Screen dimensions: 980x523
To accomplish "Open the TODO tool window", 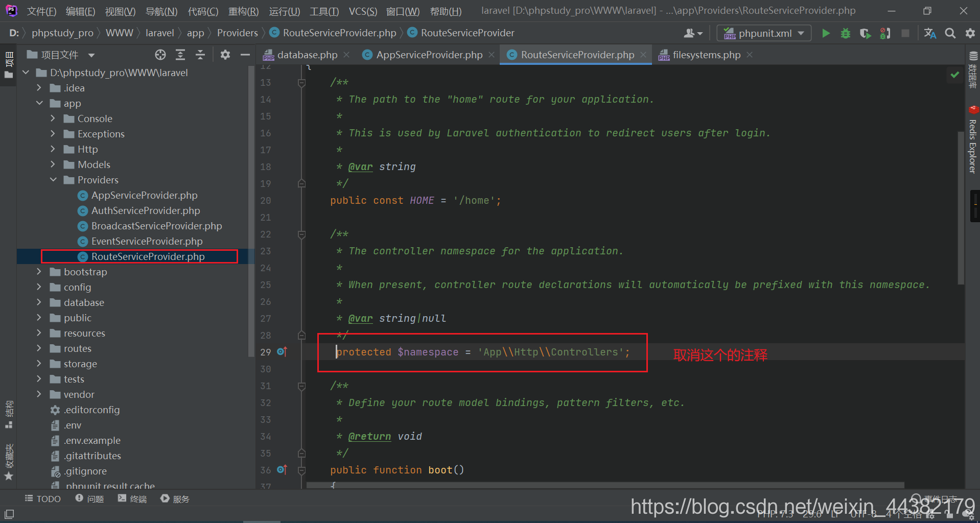I will [43, 498].
